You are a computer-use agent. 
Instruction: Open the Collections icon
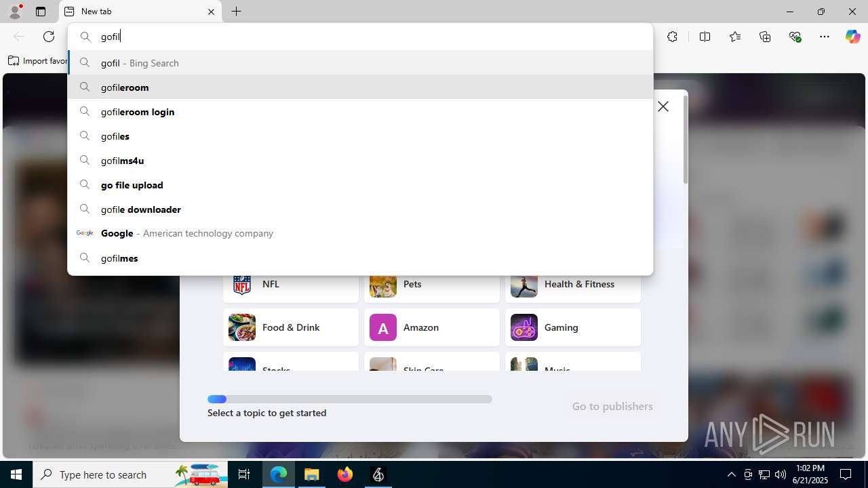(x=765, y=37)
